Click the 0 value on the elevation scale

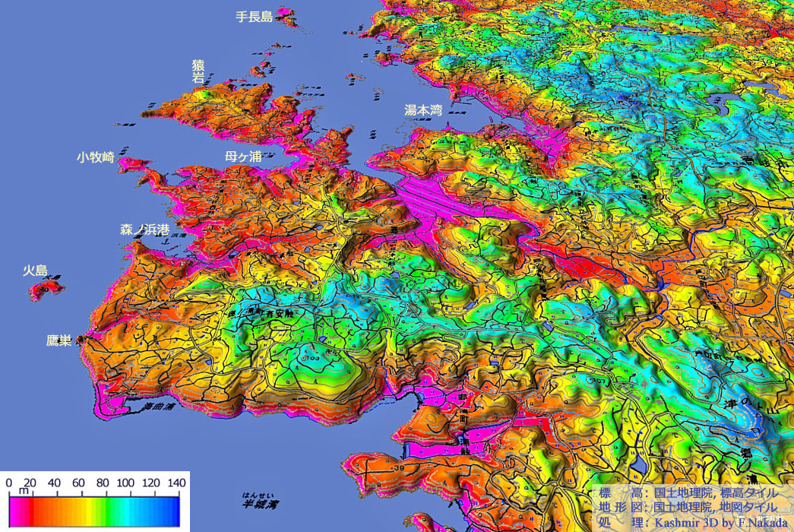[9, 483]
